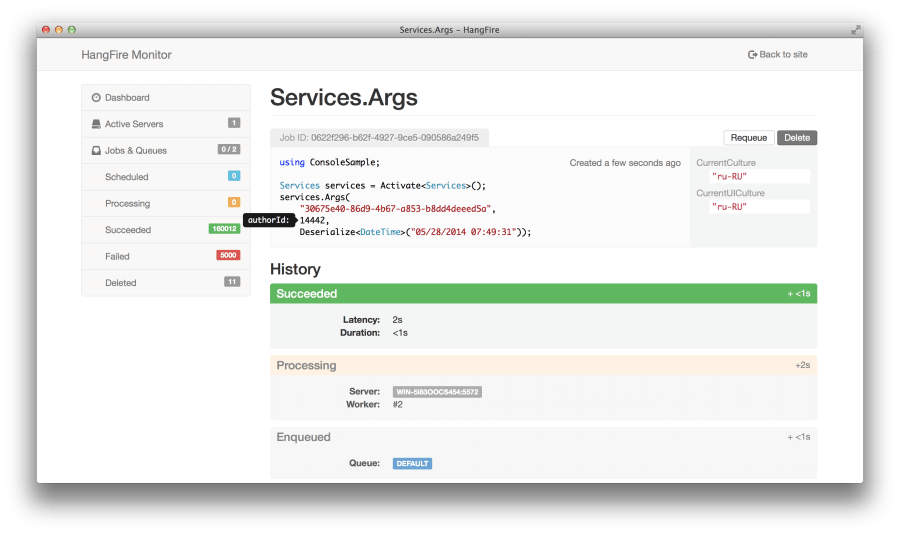Click the green Succeeded count badge
Viewport: 900px width, 534px height.
(x=224, y=229)
